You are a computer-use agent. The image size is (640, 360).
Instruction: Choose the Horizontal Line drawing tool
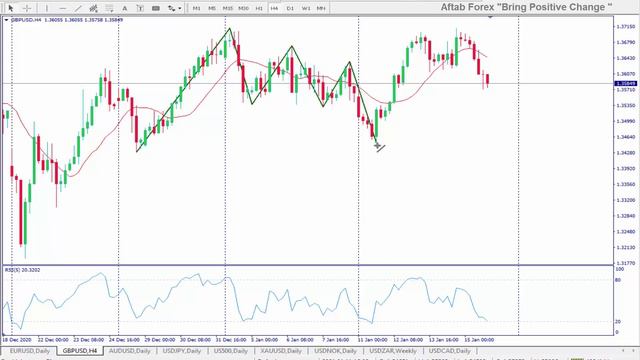62,8
